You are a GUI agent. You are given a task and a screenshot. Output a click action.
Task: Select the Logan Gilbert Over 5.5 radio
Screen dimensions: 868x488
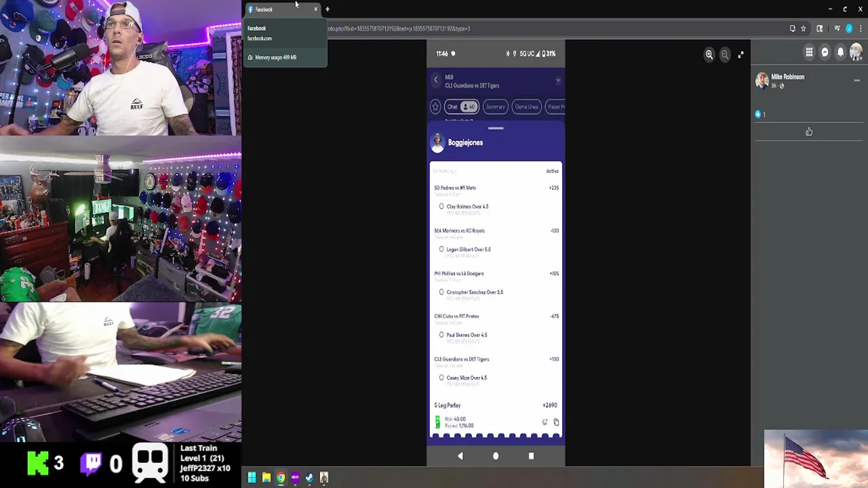pyautogui.click(x=441, y=249)
